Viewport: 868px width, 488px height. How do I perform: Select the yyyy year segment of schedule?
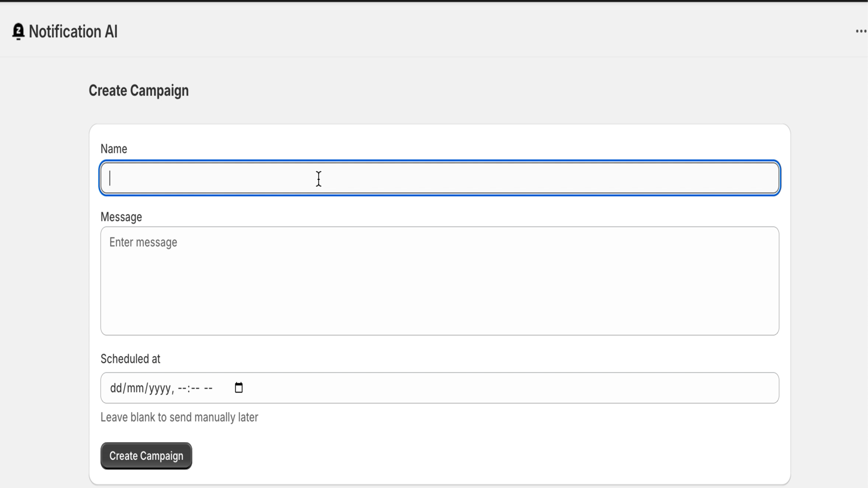159,388
